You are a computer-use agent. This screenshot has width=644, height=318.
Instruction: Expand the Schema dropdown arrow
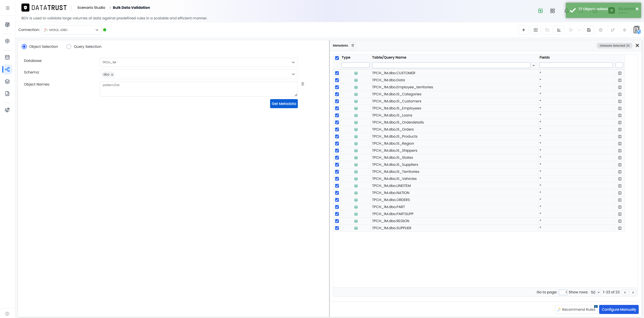click(293, 74)
